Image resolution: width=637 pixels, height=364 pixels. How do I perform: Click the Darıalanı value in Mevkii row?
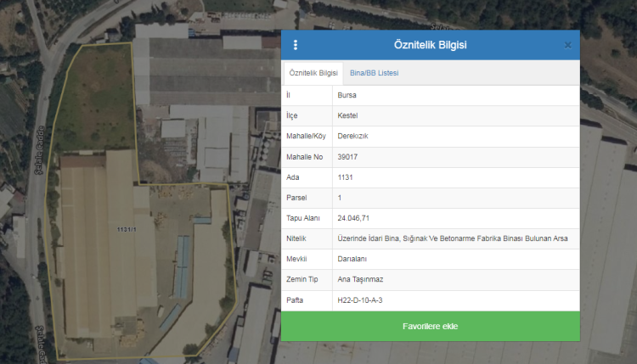[352, 260]
